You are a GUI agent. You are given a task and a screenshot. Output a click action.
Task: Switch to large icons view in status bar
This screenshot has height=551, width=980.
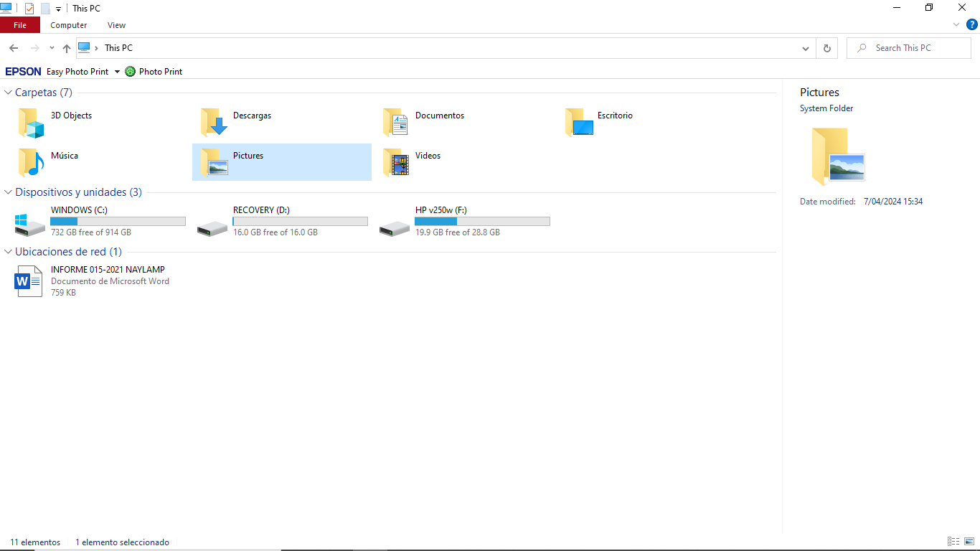coord(969,542)
